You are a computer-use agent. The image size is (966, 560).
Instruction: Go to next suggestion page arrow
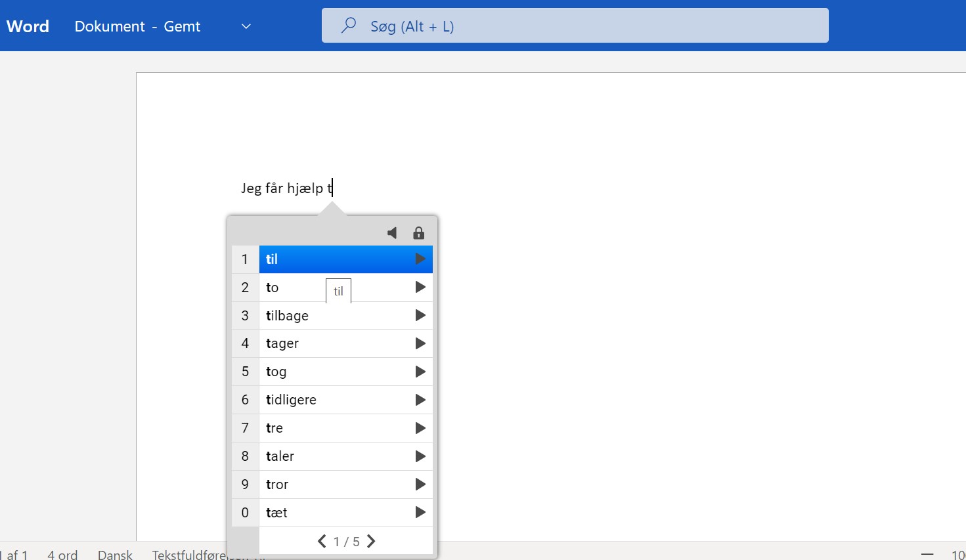[x=371, y=541]
